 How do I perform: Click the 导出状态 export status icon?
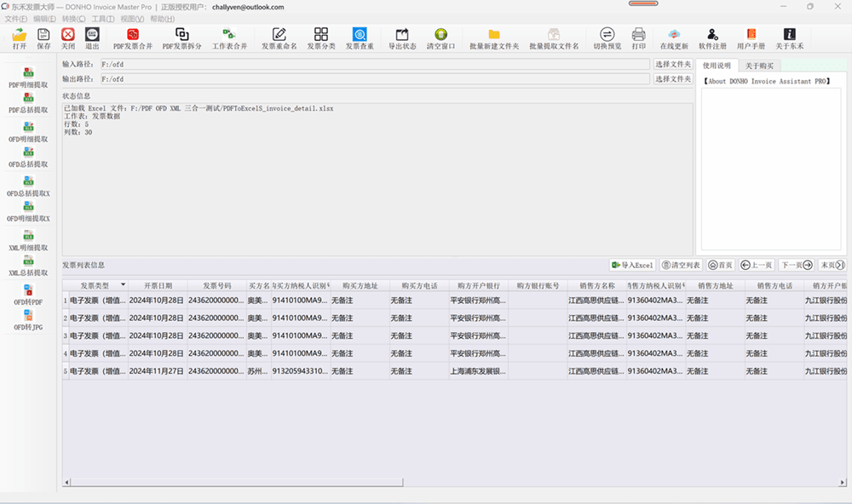tap(402, 38)
